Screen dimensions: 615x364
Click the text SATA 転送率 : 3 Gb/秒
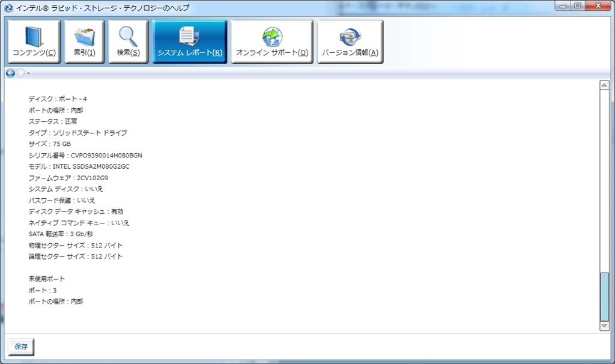(61, 234)
